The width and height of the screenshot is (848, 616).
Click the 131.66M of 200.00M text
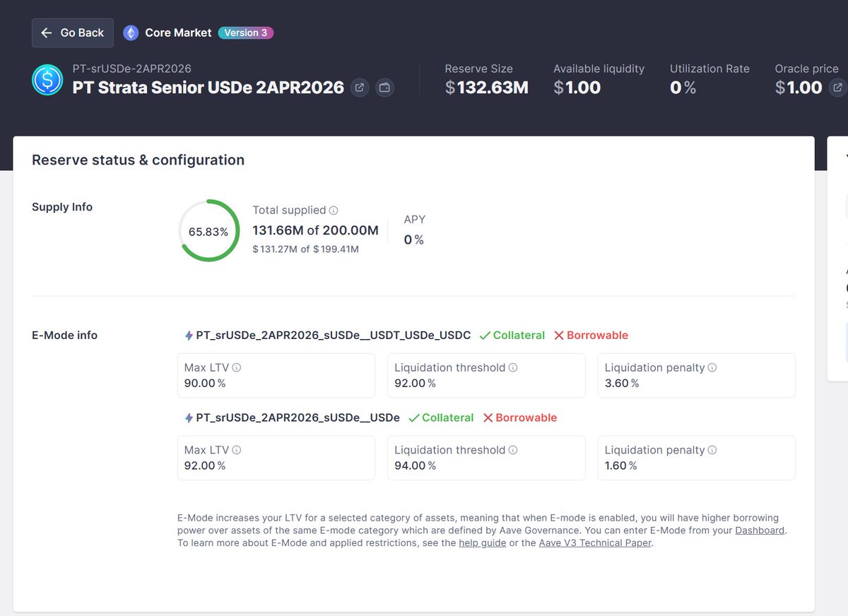(x=316, y=230)
